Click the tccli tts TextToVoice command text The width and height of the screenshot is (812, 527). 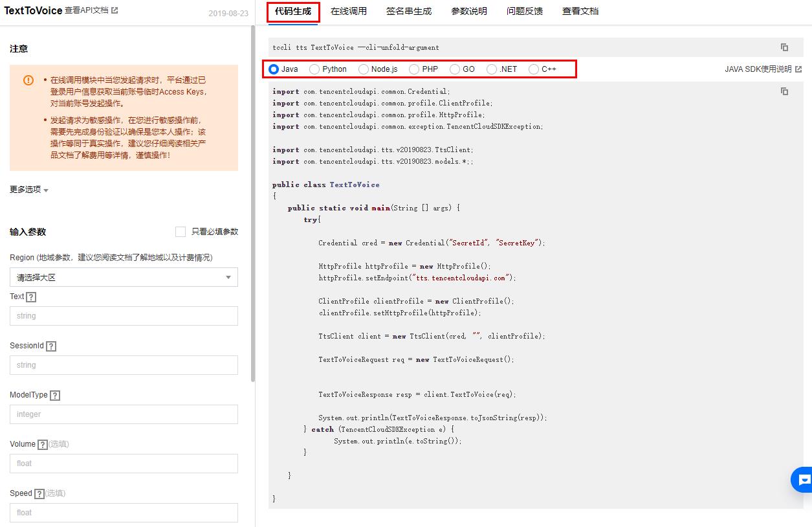[x=356, y=47]
